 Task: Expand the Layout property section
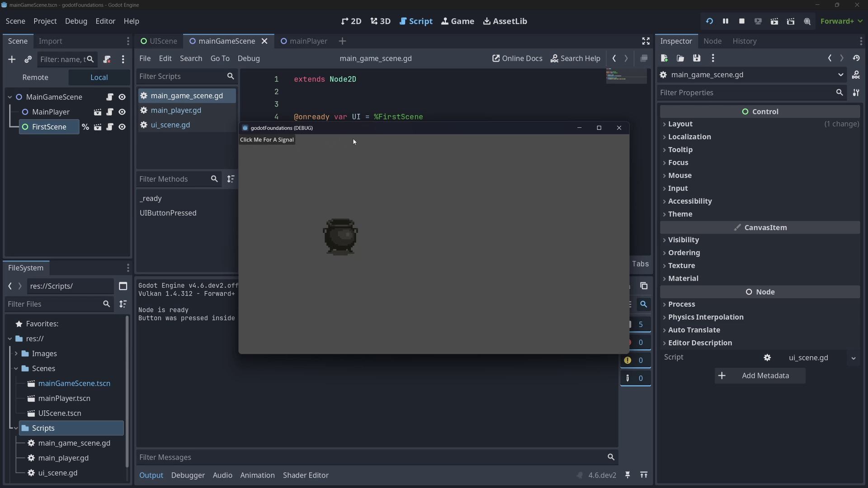point(680,124)
